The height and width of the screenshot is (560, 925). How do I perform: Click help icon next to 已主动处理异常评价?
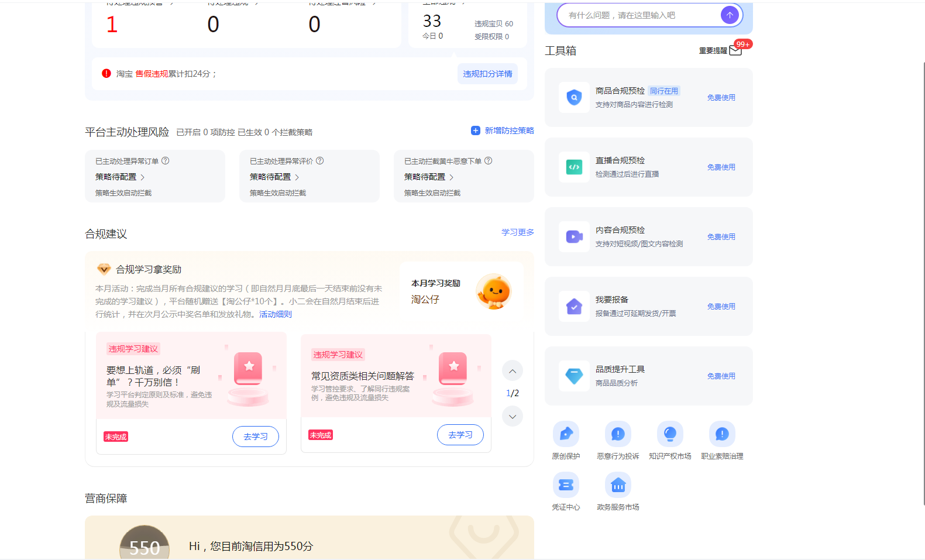(320, 161)
